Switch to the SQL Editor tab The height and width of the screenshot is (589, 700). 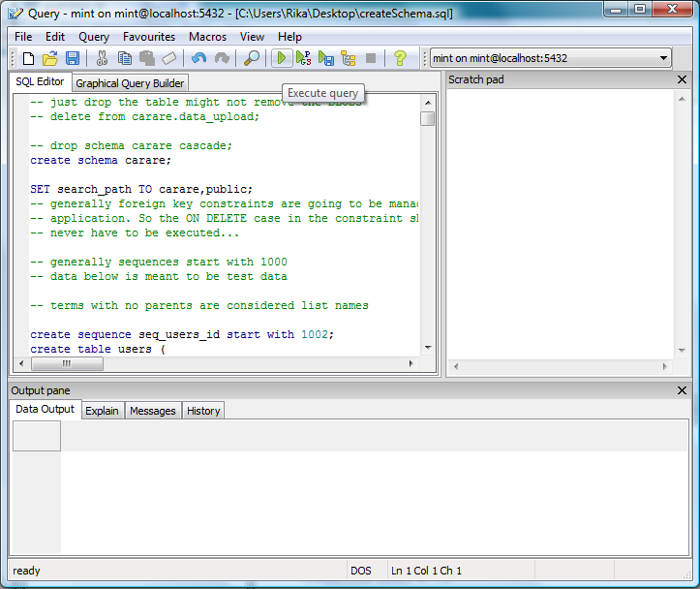point(40,81)
